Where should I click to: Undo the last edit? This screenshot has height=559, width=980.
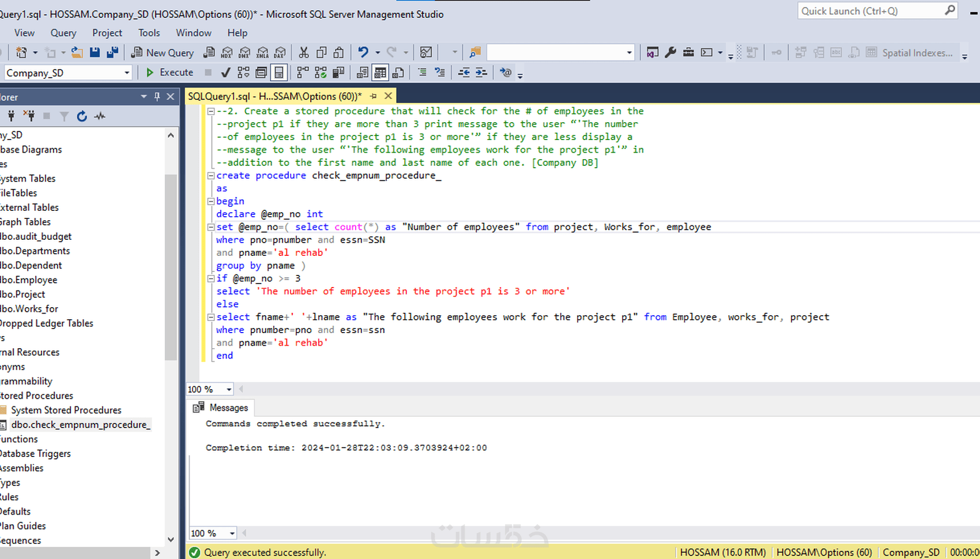[x=362, y=52]
